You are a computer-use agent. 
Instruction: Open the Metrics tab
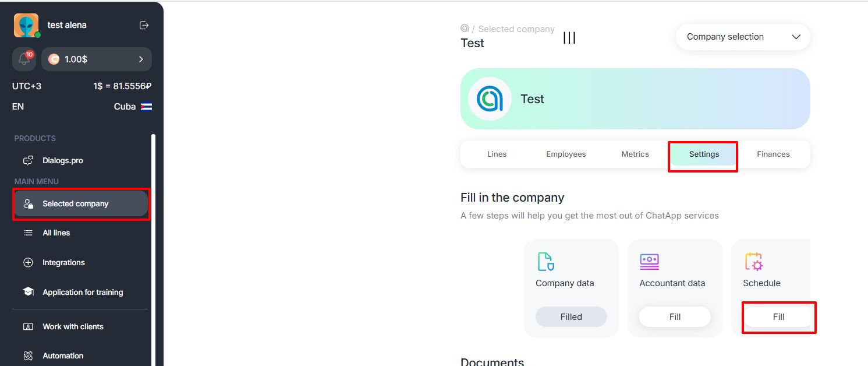tap(635, 154)
